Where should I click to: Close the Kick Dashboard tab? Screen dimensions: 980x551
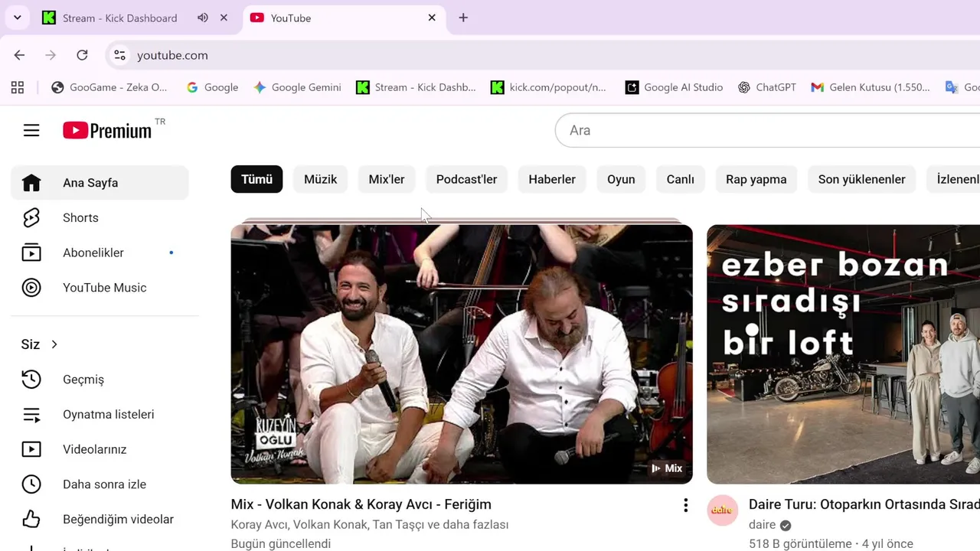pyautogui.click(x=224, y=18)
